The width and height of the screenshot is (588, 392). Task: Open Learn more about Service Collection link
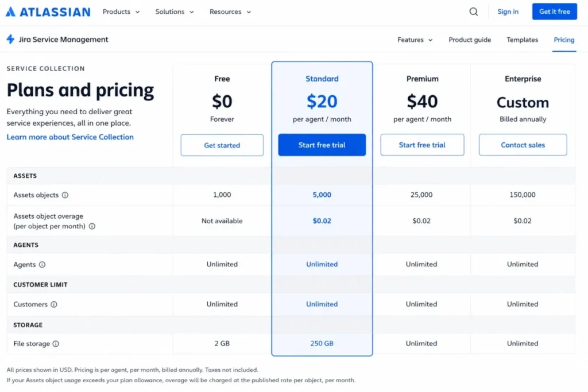[x=70, y=137]
